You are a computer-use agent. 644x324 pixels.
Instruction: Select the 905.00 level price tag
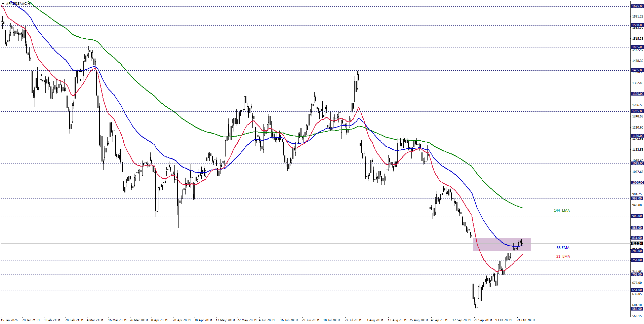pyautogui.click(x=637, y=216)
